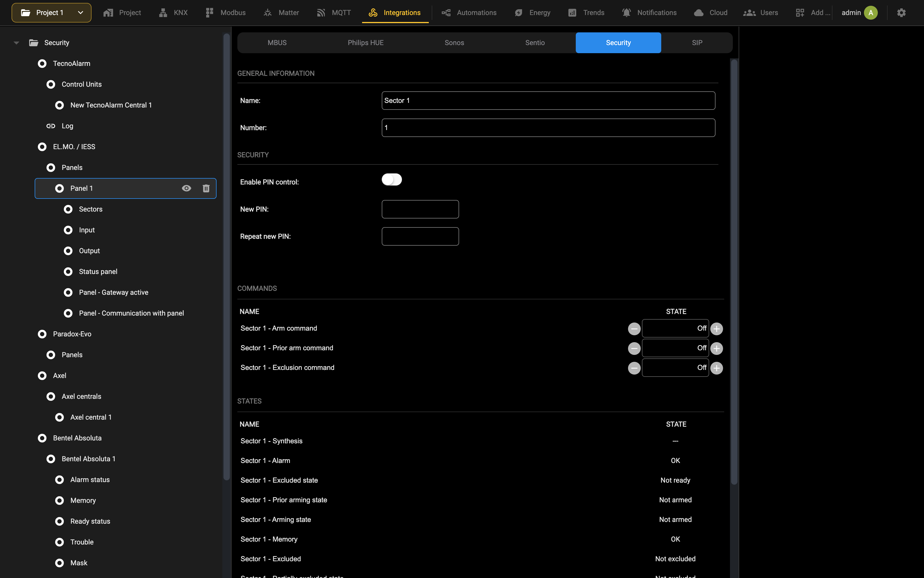Select Bentel Absoluta 1 node
The height and width of the screenshot is (578, 924).
click(x=89, y=459)
